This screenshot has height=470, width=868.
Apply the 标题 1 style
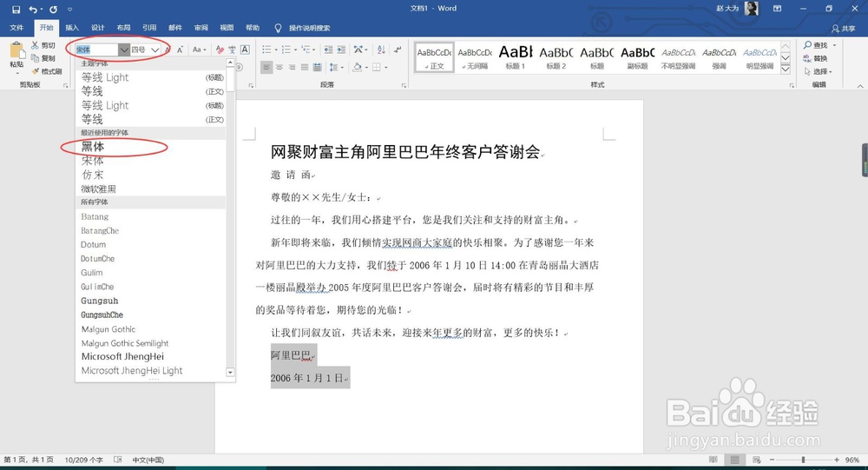[516, 57]
